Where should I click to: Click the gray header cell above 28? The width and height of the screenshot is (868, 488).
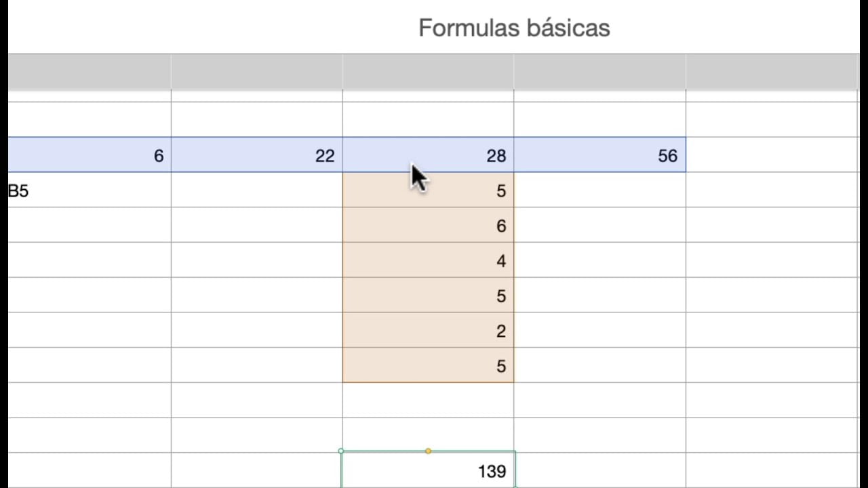point(428,72)
